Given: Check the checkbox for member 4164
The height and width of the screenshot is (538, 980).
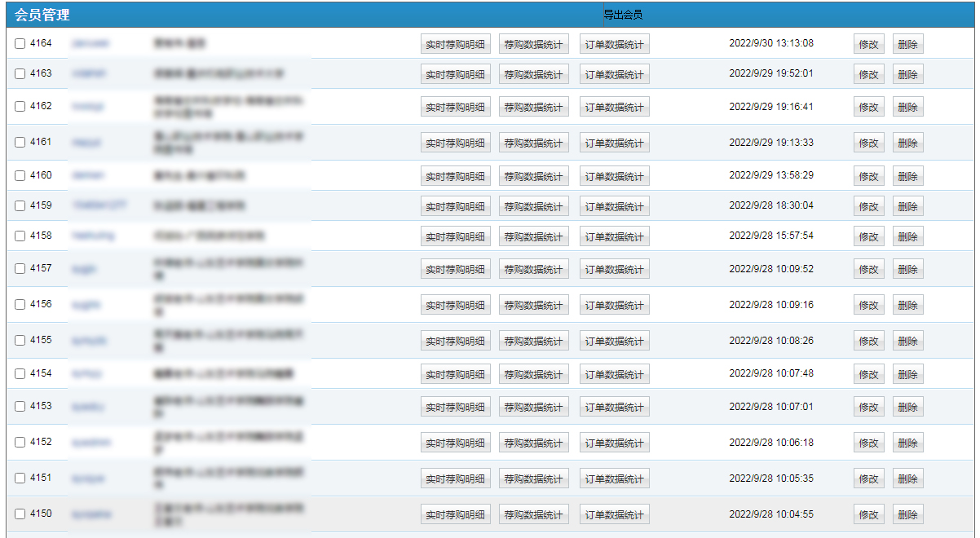Looking at the screenshot, I should (x=20, y=44).
